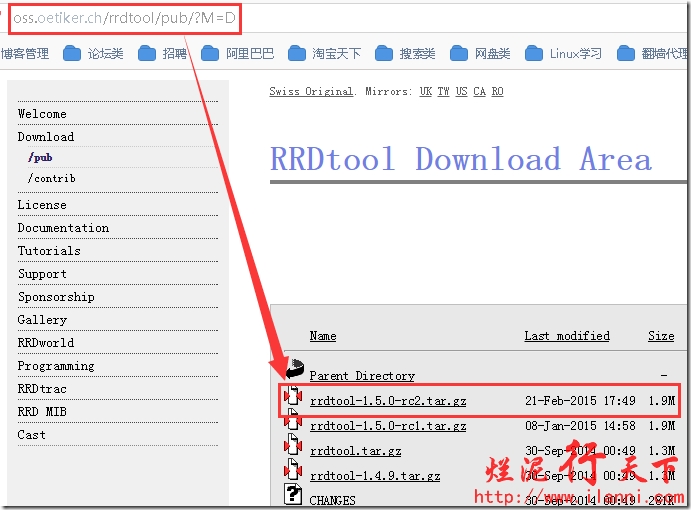The height and width of the screenshot is (510, 691).
Task: Open the 招聘 bookmark folder
Action: pyautogui.click(x=163, y=54)
